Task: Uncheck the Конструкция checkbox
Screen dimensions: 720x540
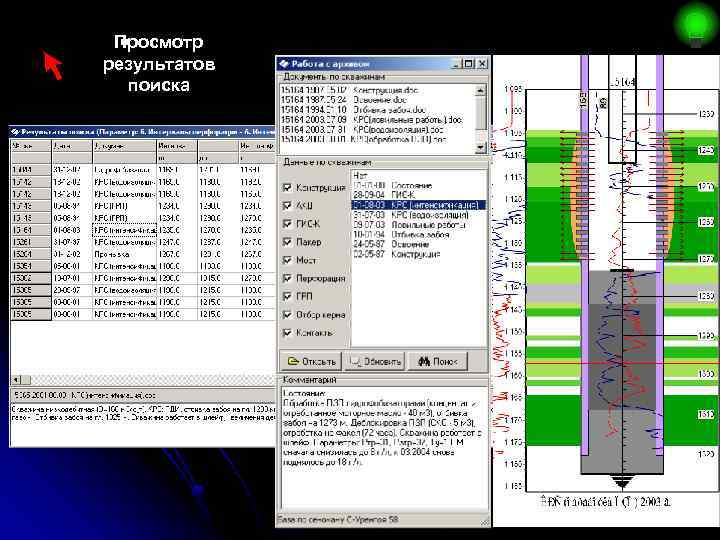Action: tap(288, 187)
